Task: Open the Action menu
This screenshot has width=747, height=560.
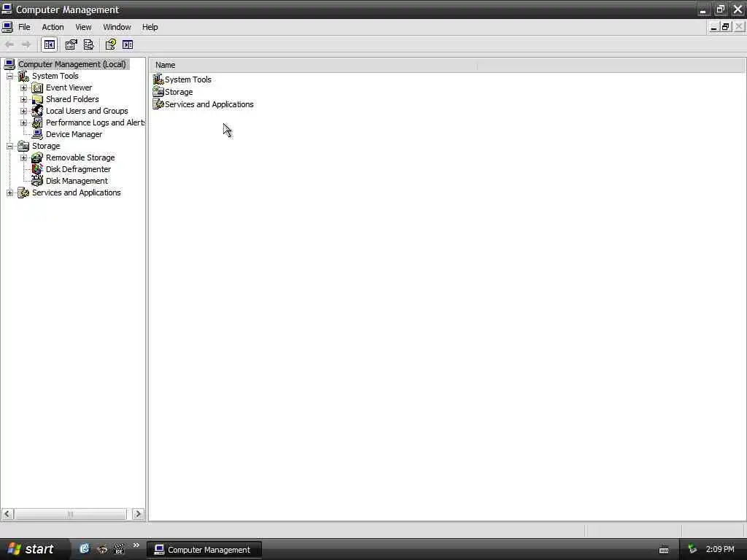Action: pyautogui.click(x=53, y=27)
